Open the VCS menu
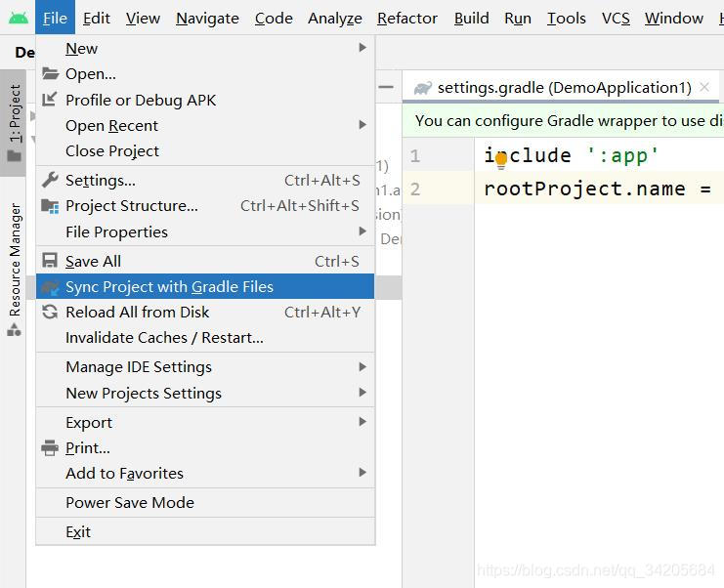Screen dimensions: 724x588 coord(616,18)
